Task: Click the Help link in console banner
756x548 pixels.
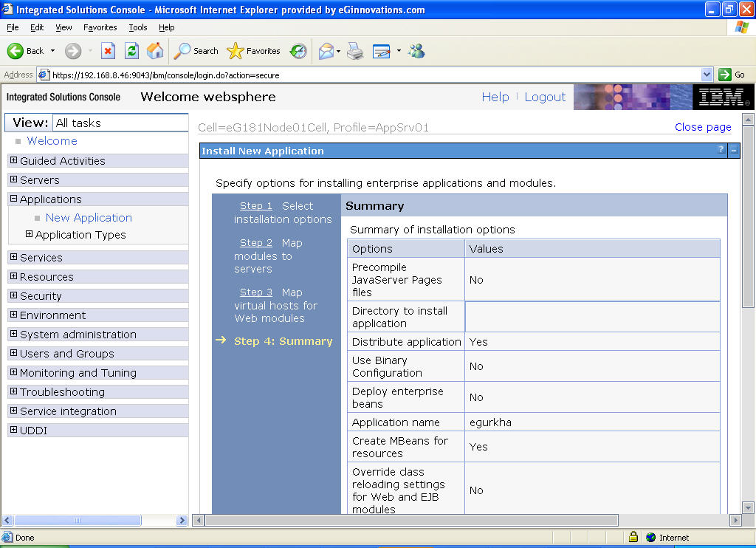Action: [x=495, y=97]
